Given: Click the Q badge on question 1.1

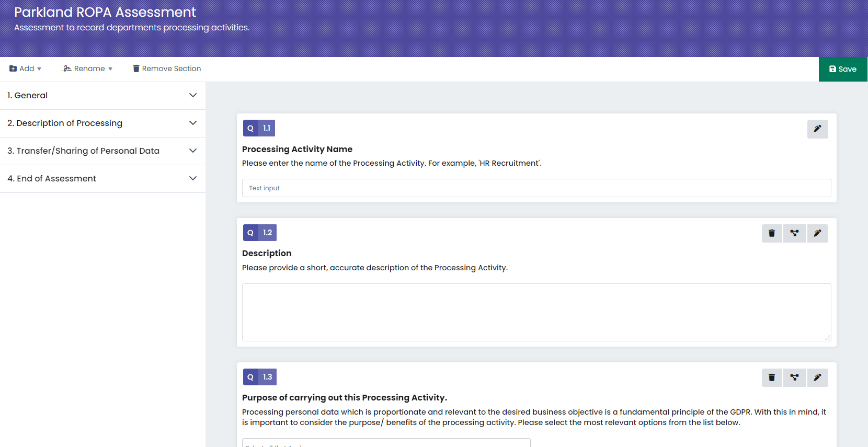Looking at the screenshot, I should [250, 128].
